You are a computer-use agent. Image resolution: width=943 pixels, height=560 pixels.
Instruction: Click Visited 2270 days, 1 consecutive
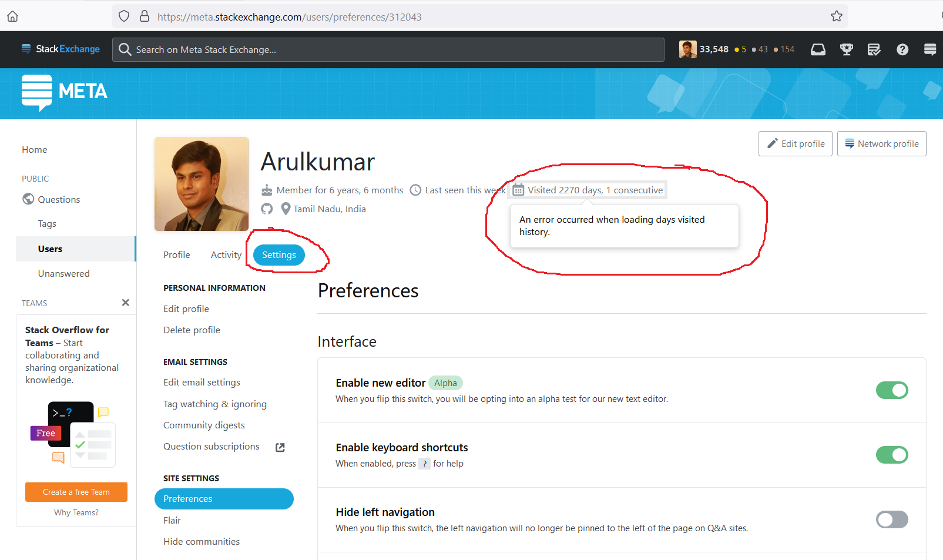pyautogui.click(x=595, y=190)
